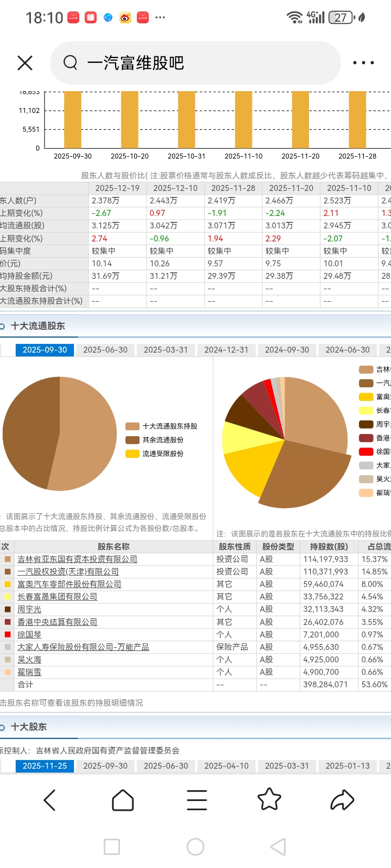Click the 10.14 price cell
Viewport: 391px width, 868px height.
[117, 264]
